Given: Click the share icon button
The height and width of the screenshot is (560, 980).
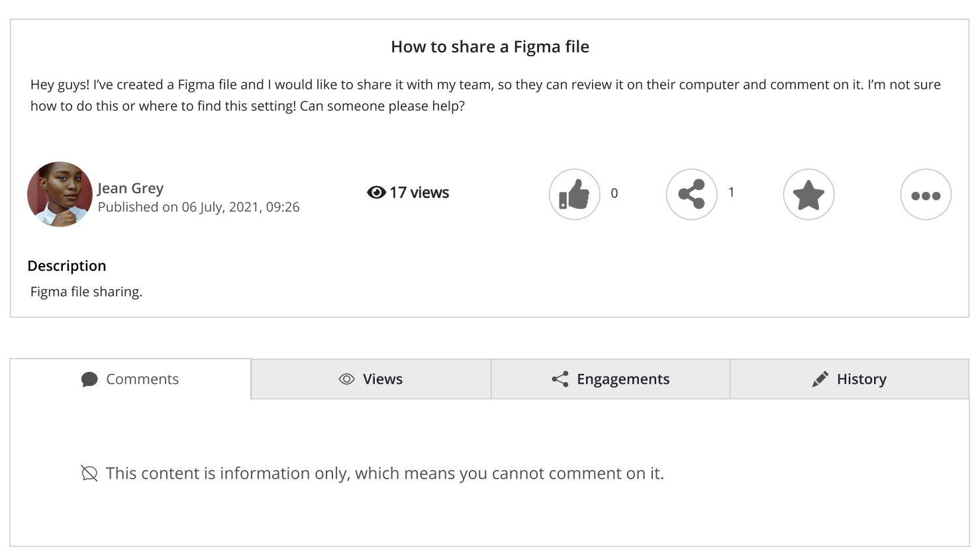Looking at the screenshot, I should tap(691, 195).
